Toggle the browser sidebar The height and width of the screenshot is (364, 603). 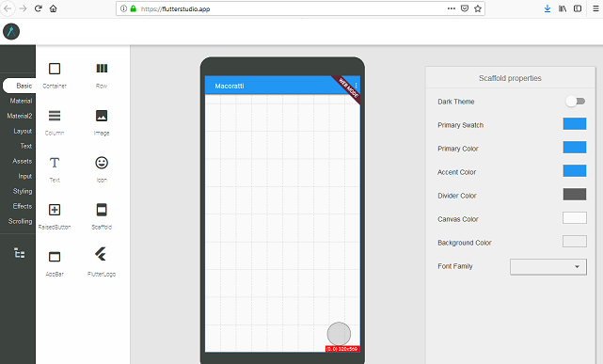click(x=578, y=8)
